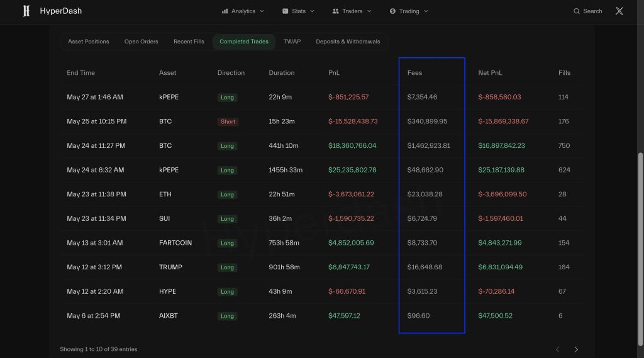The height and width of the screenshot is (358, 644).
Task: Click the Search label in header
Action: 592,11
